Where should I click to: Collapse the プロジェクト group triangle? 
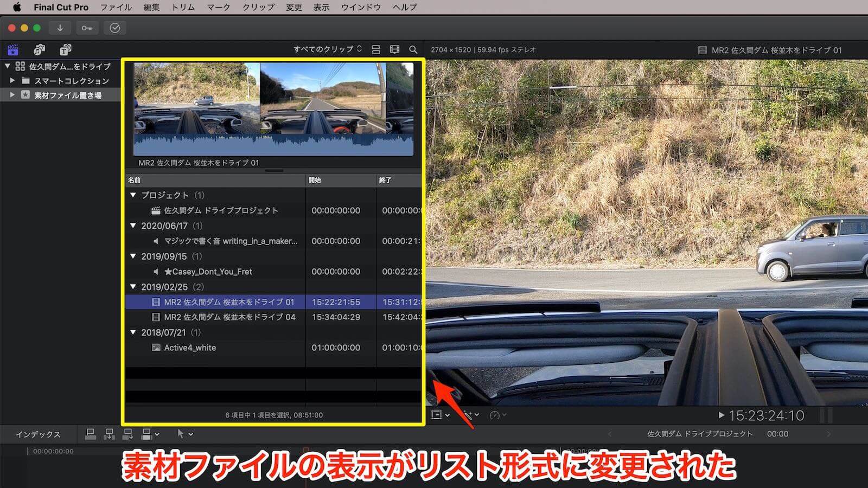133,195
